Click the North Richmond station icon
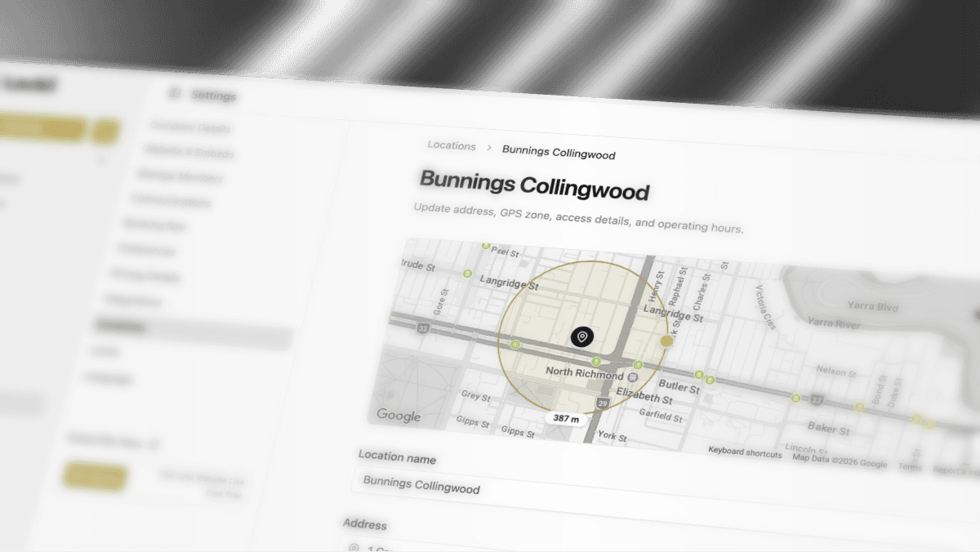 tap(633, 377)
